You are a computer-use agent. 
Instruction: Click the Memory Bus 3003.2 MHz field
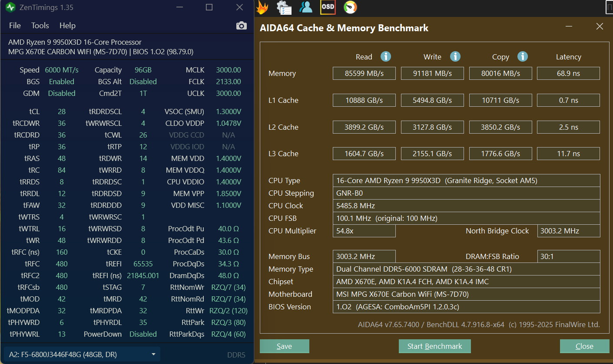click(364, 256)
